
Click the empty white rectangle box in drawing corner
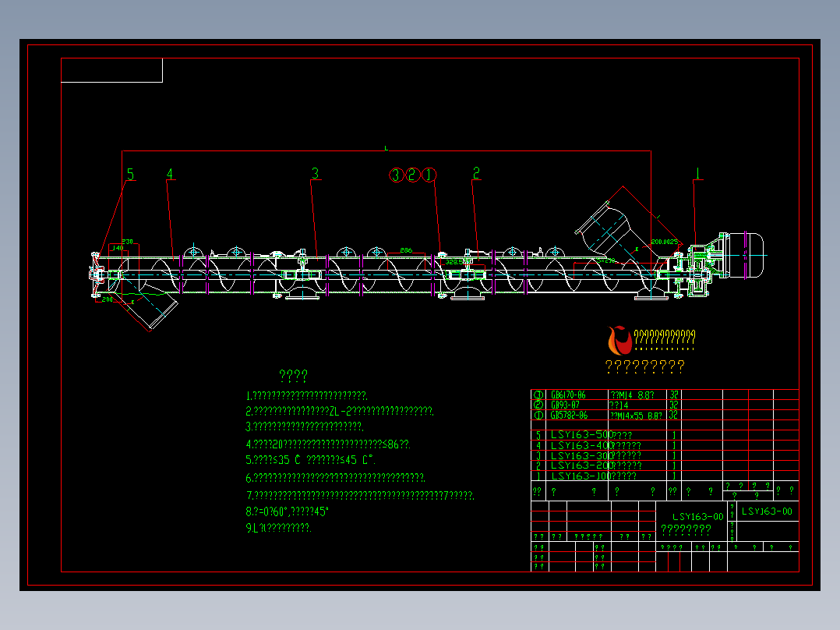[x=111, y=70]
